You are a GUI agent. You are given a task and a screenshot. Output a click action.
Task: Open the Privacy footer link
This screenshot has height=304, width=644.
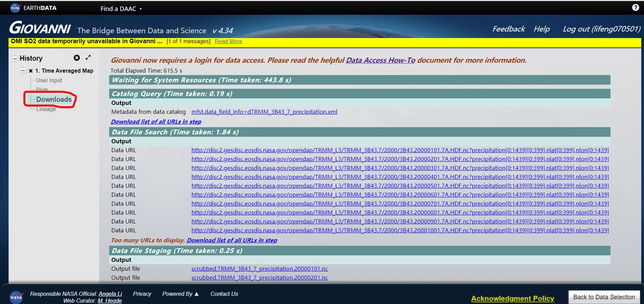(x=142, y=294)
